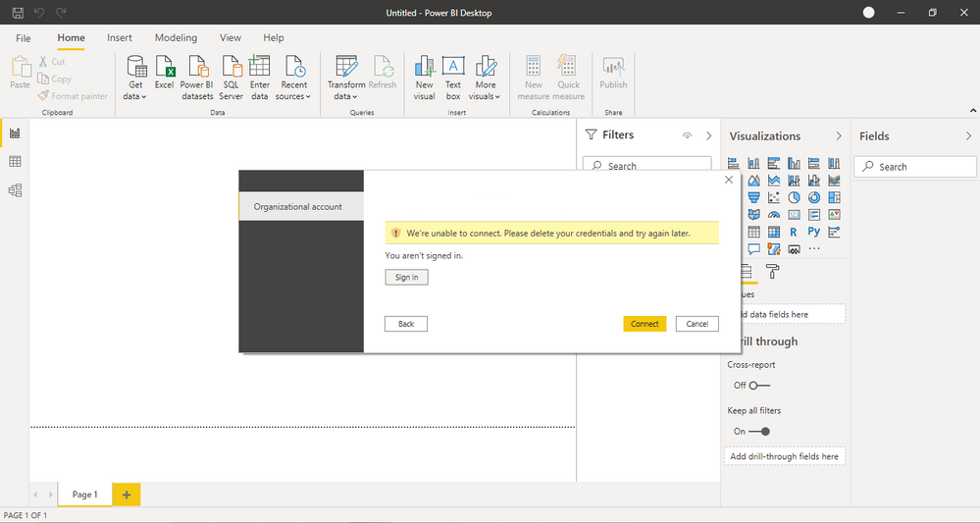Screen dimensions: 980x523
Task: Open the File menu
Action: tap(24, 38)
